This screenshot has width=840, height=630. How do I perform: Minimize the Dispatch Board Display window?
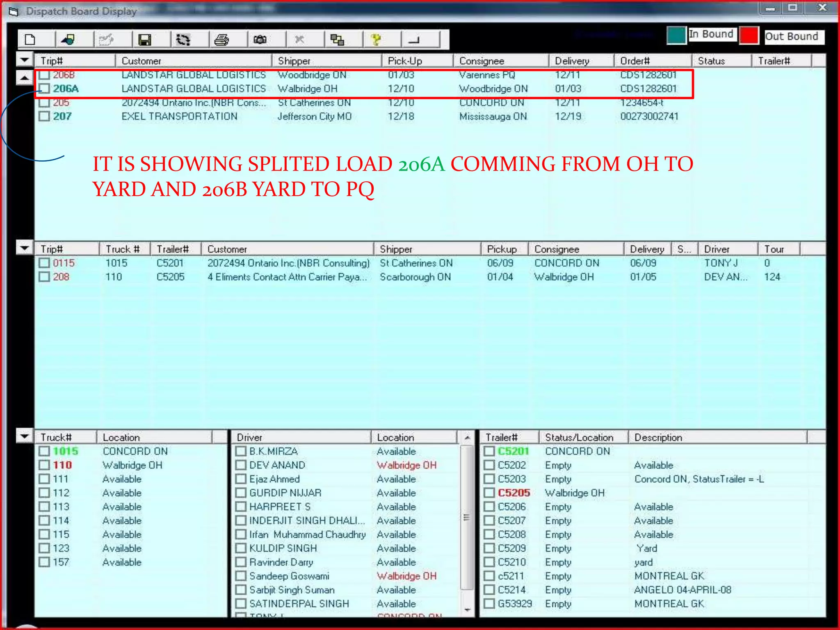(770, 8)
